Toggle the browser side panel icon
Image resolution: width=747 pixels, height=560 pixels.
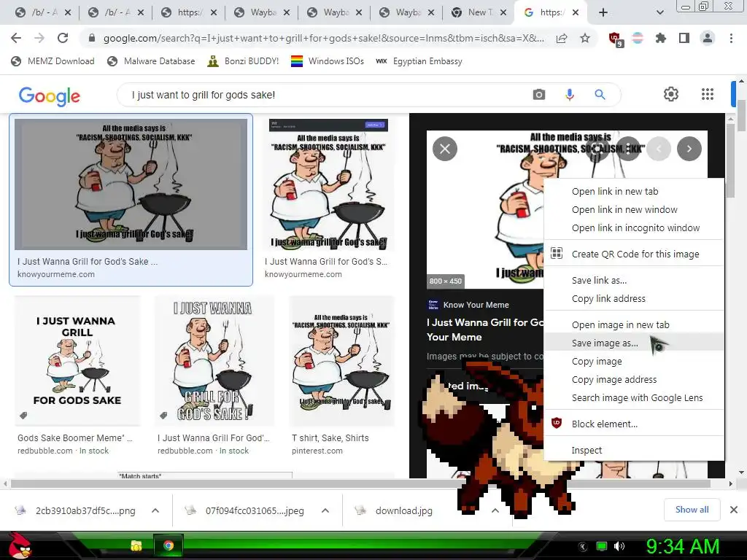coord(684,38)
